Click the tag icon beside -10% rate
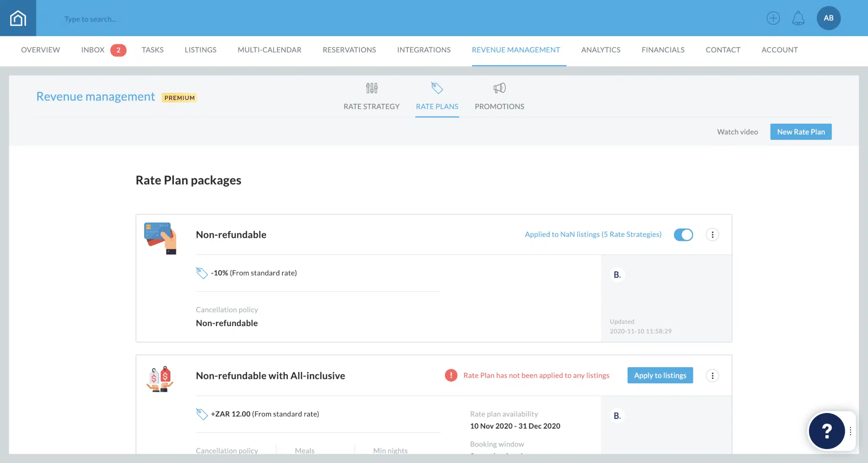 (202, 273)
